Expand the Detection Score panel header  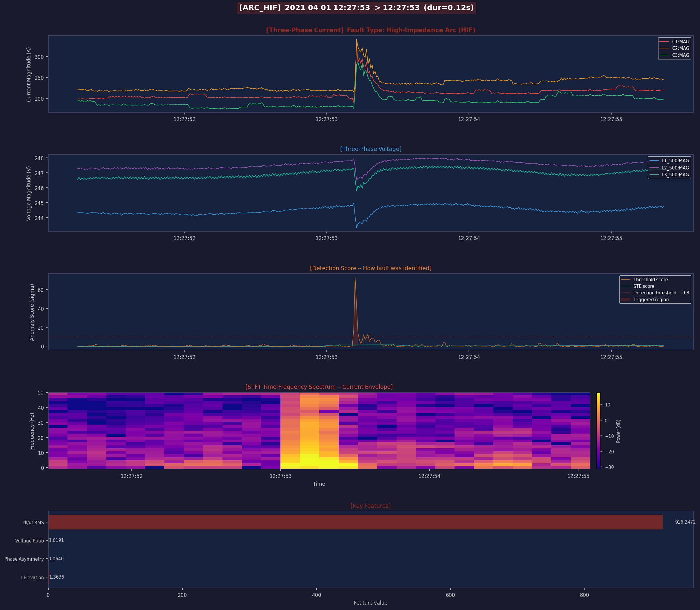pos(370,268)
